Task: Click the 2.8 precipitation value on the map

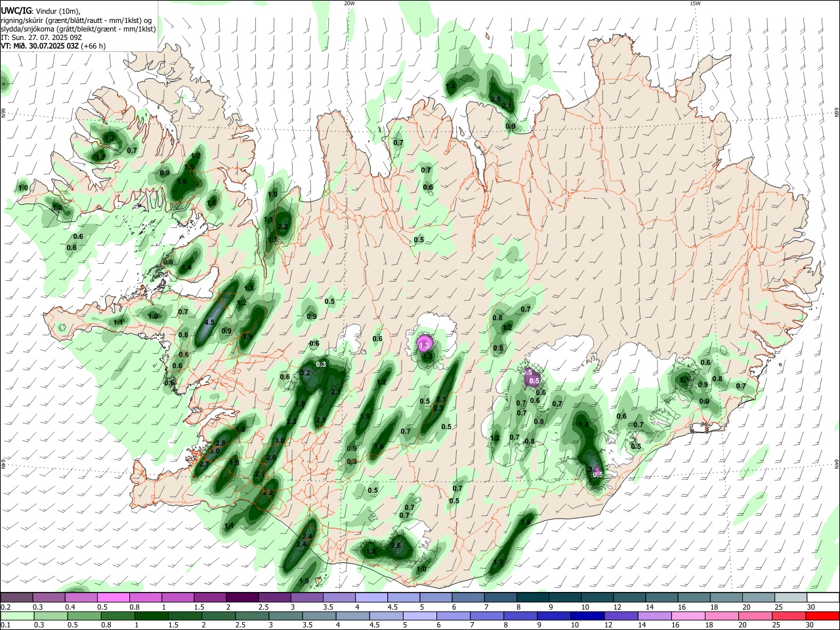Action: (x=220, y=443)
